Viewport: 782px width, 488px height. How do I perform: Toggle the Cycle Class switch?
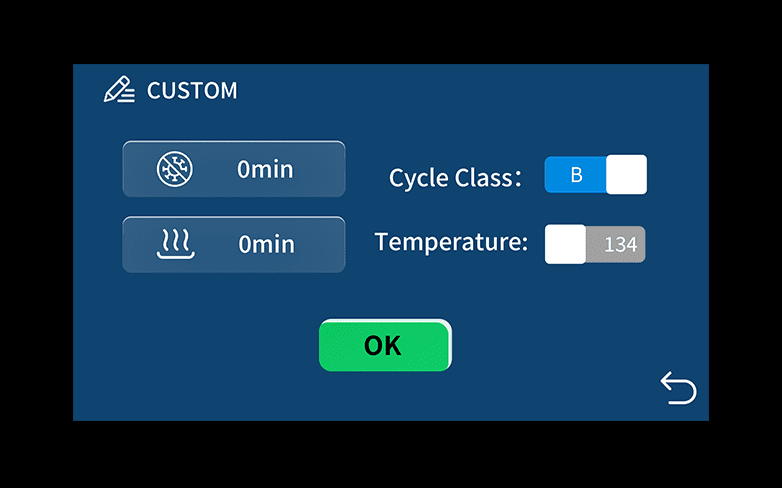click(x=595, y=175)
